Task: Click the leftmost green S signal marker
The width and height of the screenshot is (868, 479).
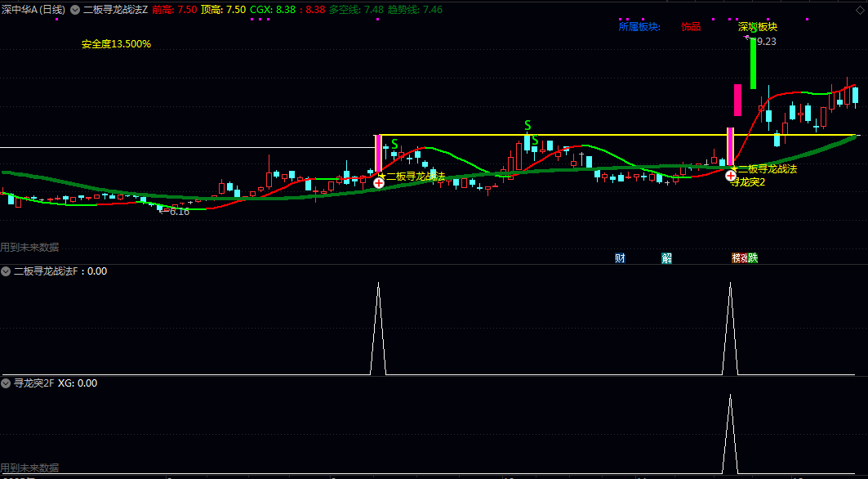Action: click(394, 144)
